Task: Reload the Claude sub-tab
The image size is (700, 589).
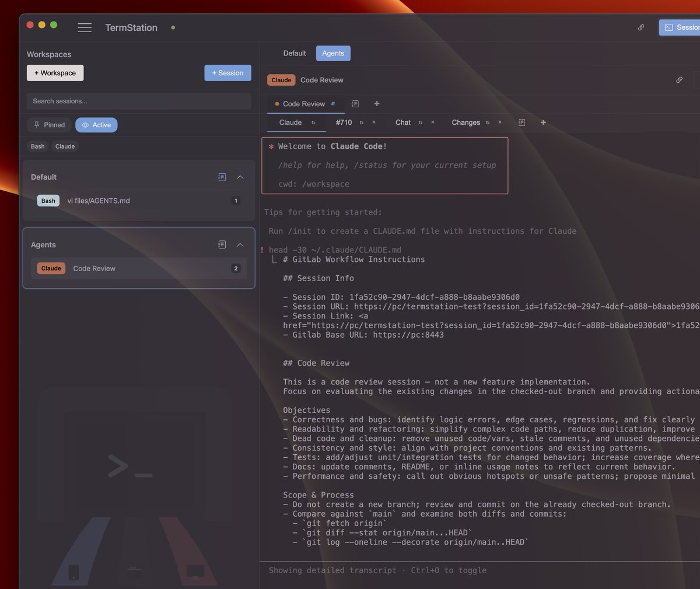Action: (313, 122)
